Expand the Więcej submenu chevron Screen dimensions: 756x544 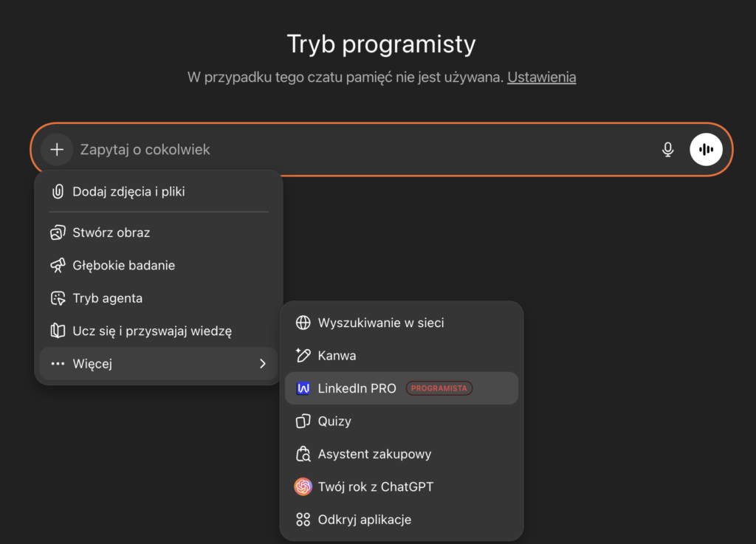tap(263, 363)
